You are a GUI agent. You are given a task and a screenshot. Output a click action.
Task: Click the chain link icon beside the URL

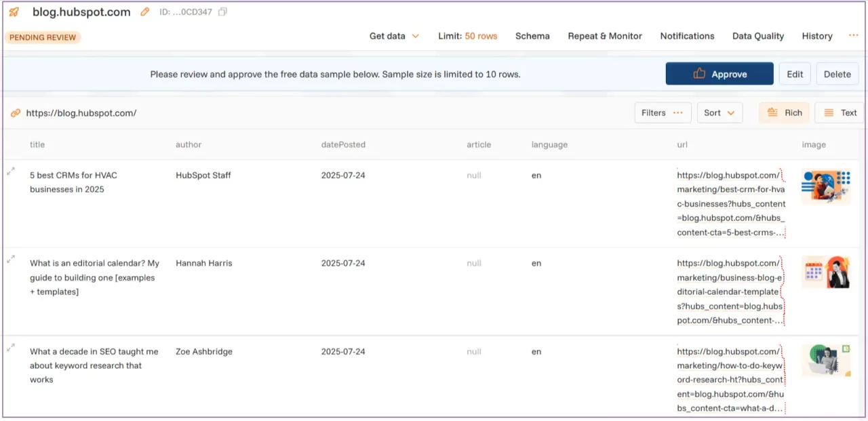tap(16, 113)
